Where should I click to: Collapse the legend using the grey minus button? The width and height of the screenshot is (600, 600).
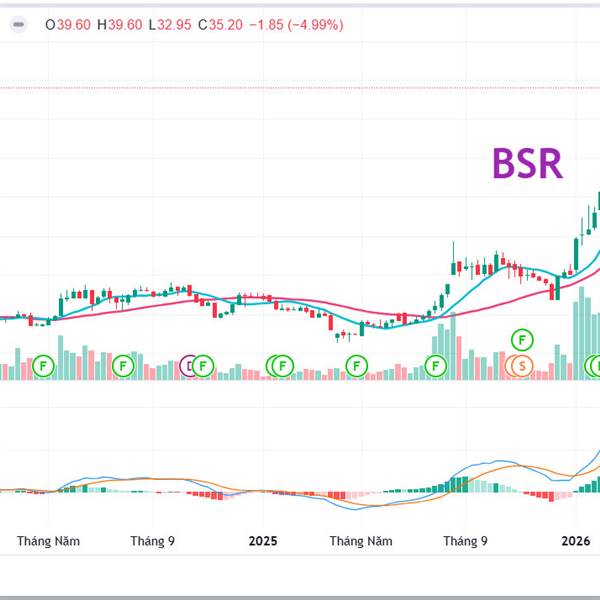(18, 25)
